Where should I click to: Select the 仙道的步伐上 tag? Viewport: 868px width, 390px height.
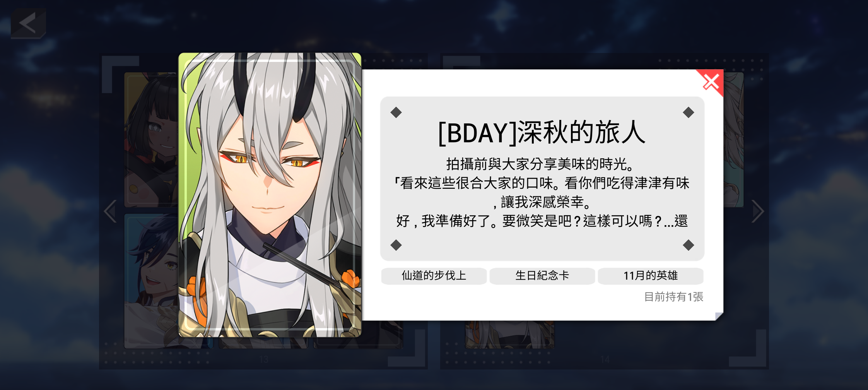[434, 275]
